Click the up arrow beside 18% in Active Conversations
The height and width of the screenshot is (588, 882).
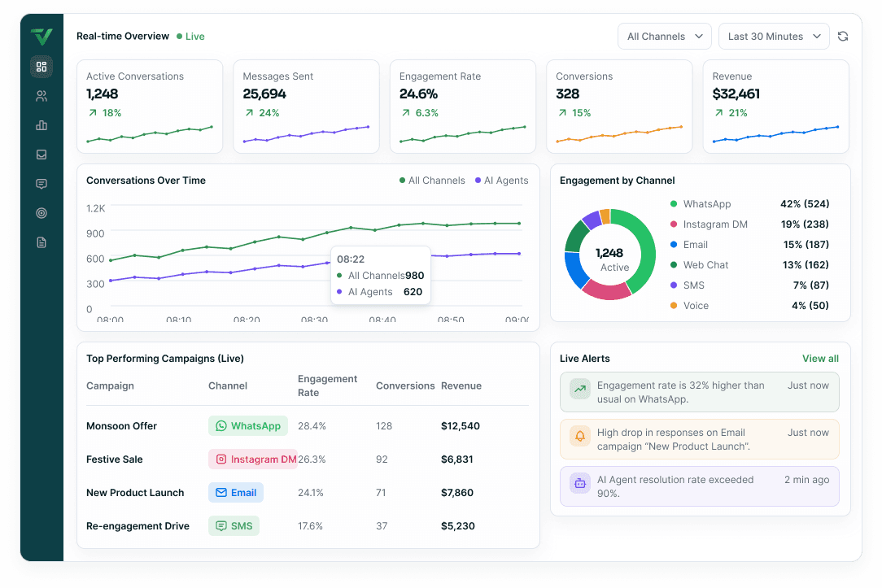(x=93, y=113)
